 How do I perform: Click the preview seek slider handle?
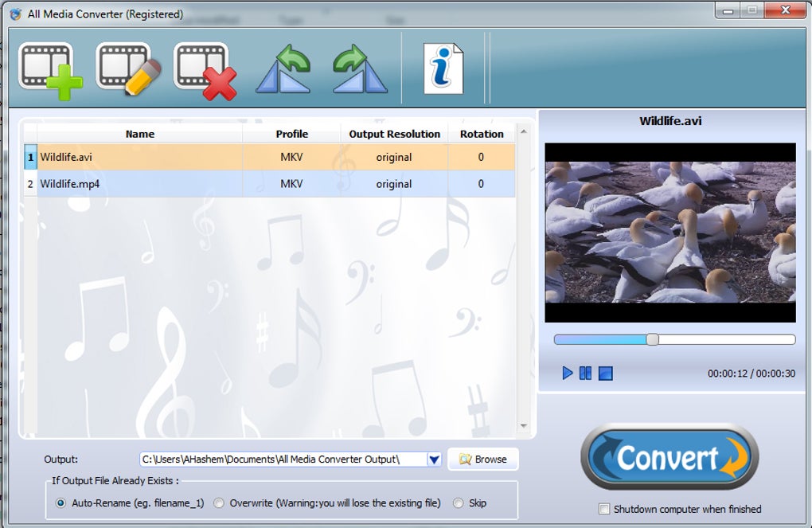653,339
